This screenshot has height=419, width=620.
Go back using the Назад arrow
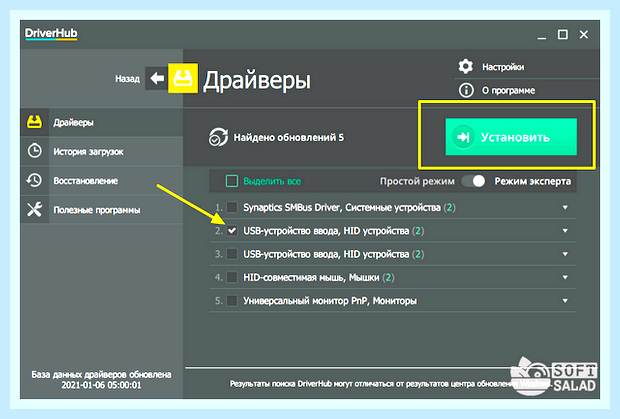pyautogui.click(x=157, y=78)
